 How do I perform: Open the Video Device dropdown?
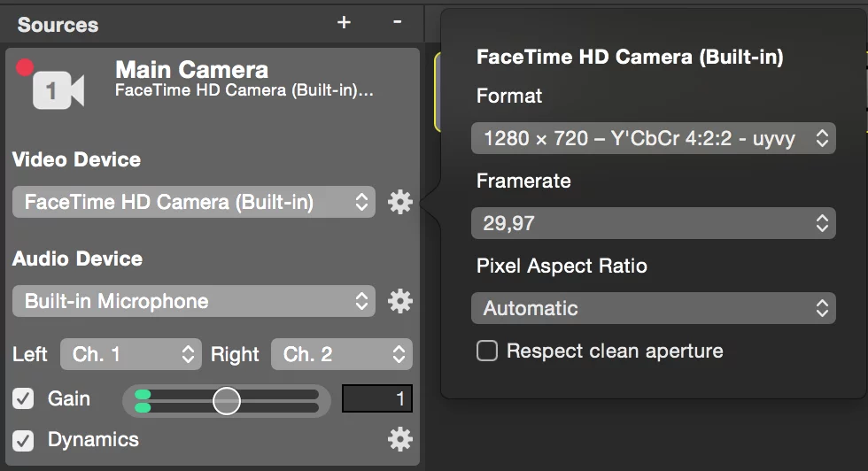click(194, 202)
